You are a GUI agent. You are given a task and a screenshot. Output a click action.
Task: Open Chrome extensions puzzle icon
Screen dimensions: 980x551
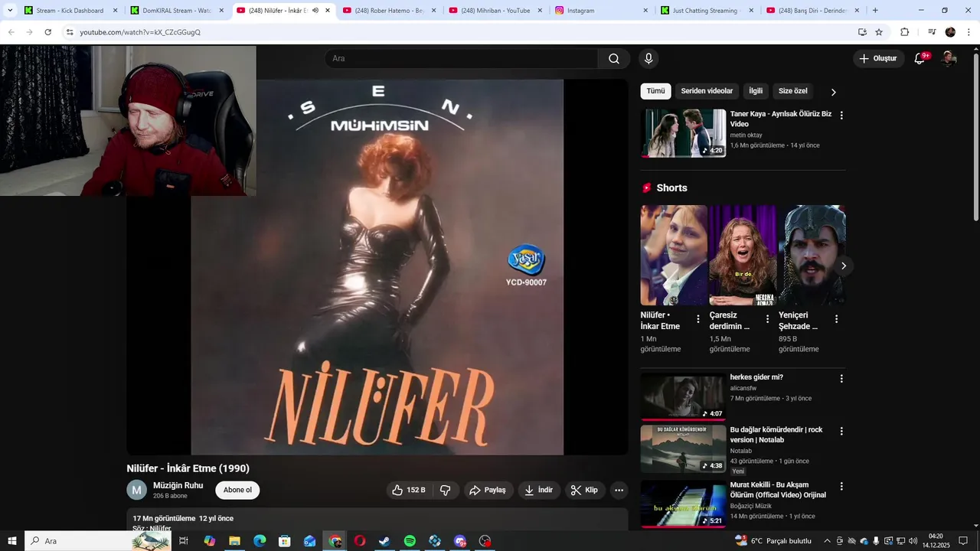click(x=904, y=32)
